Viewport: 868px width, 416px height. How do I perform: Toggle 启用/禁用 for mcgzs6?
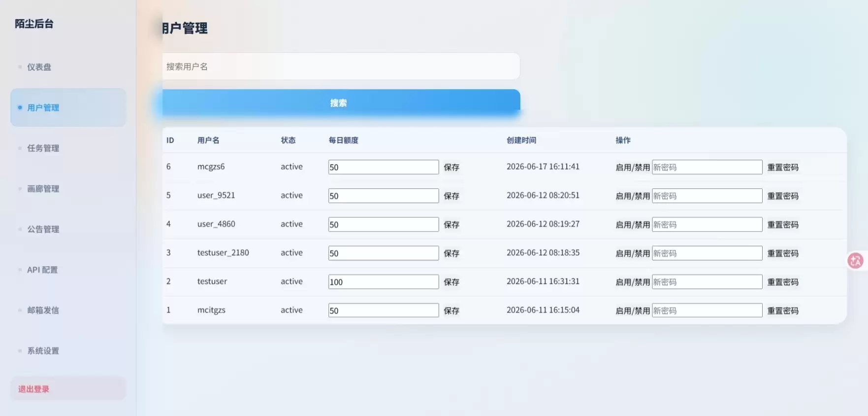pos(633,167)
